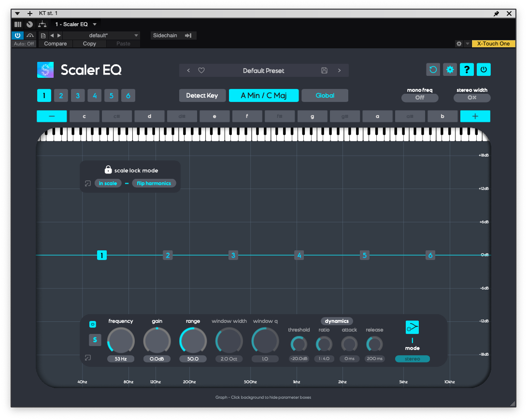The width and height of the screenshot is (527, 420).
Task: Open the help question mark icon
Action: click(467, 70)
